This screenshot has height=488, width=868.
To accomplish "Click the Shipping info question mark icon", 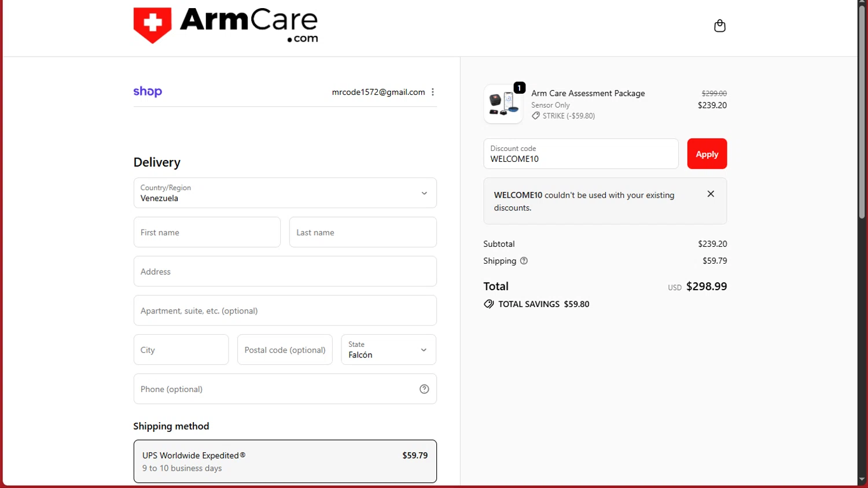I will click(524, 261).
